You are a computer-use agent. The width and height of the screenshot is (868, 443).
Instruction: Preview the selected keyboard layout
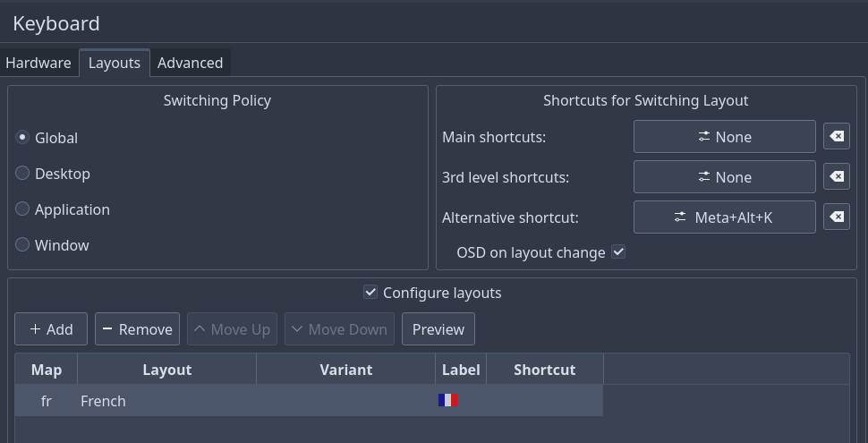438,329
